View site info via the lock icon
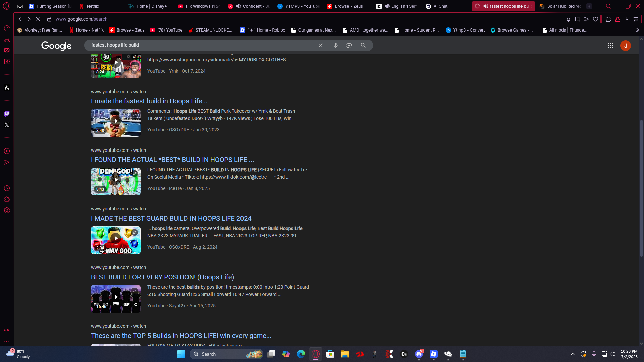This screenshot has height=362, width=644. click(x=49, y=19)
